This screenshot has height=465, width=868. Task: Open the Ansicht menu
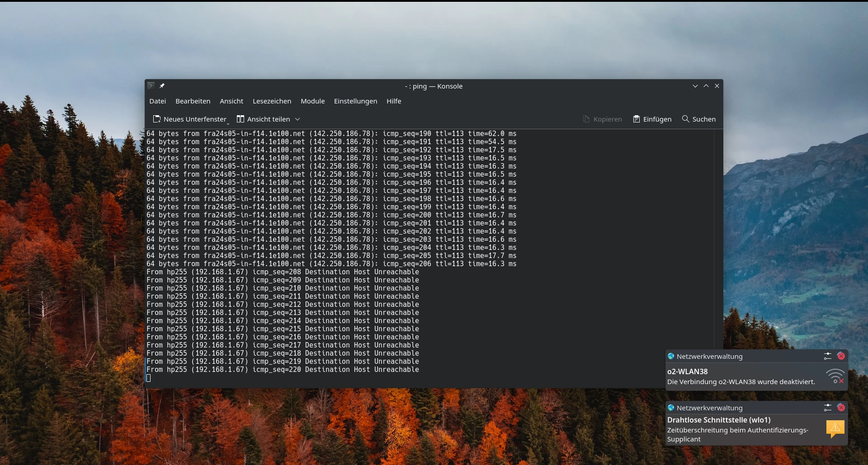pos(231,101)
